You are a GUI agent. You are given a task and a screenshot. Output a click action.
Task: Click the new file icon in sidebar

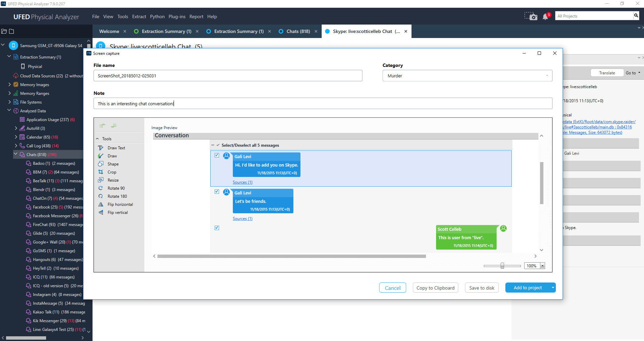[x=11, y=31]
